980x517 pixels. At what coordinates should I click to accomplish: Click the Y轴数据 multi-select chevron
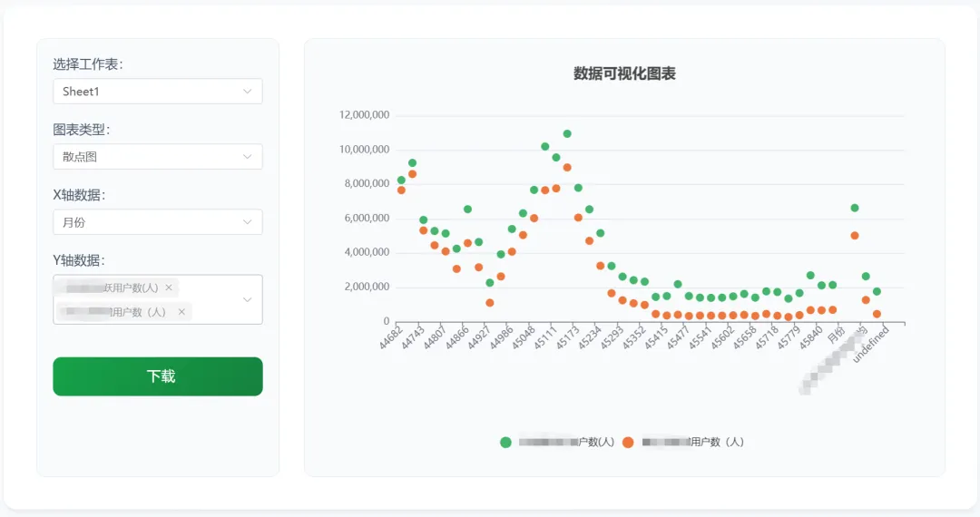pyautogui.click(x=248, y=299)
